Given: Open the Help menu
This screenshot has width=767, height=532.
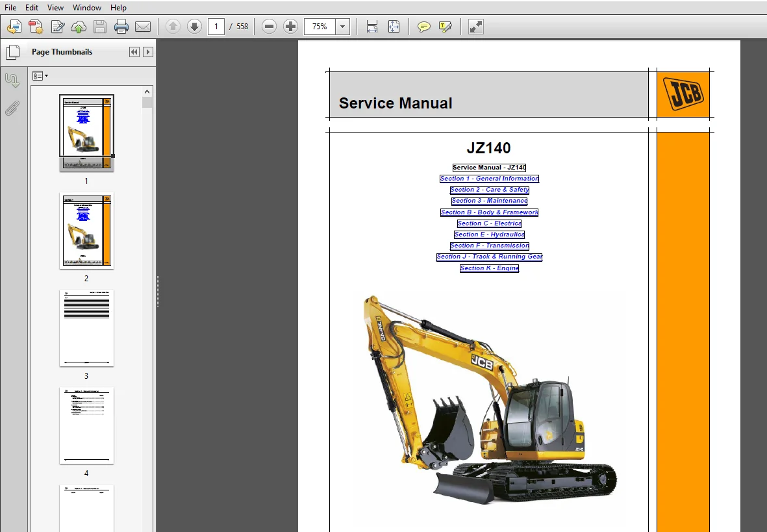Looking at the screenshot, I should point(118,8).
